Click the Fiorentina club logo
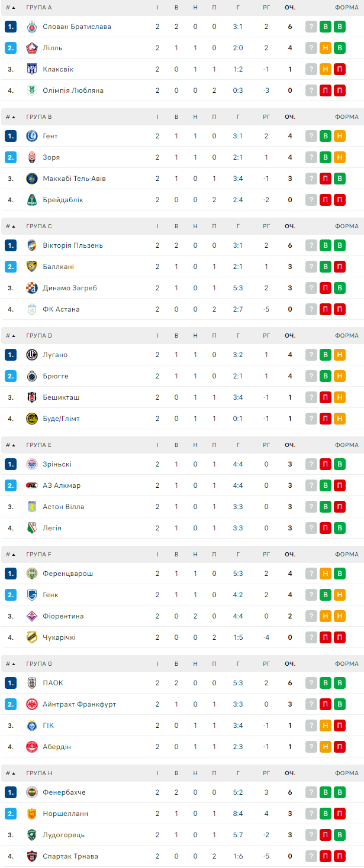 click(x=32, y=616)
